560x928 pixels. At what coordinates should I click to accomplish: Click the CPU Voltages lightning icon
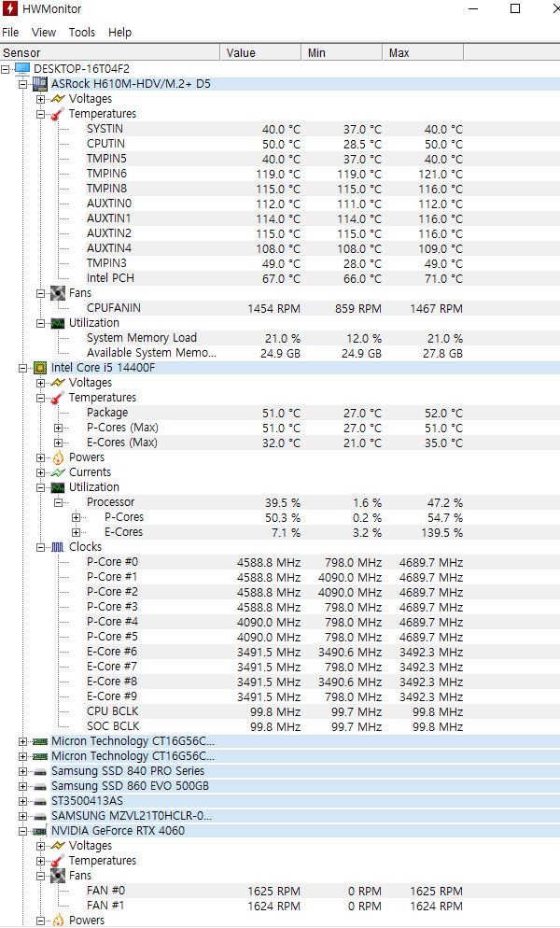(x=58, y=383)
